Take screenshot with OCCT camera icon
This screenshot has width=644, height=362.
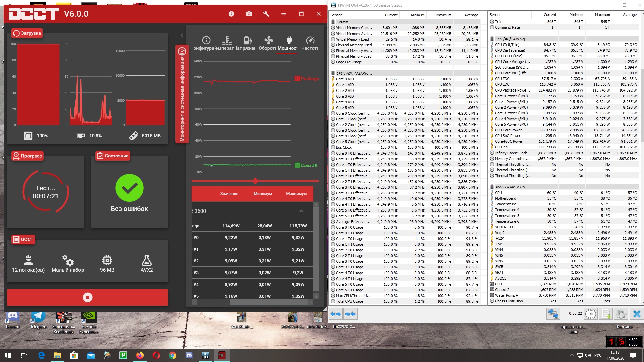pyautogui.click(x=249, y=14)
